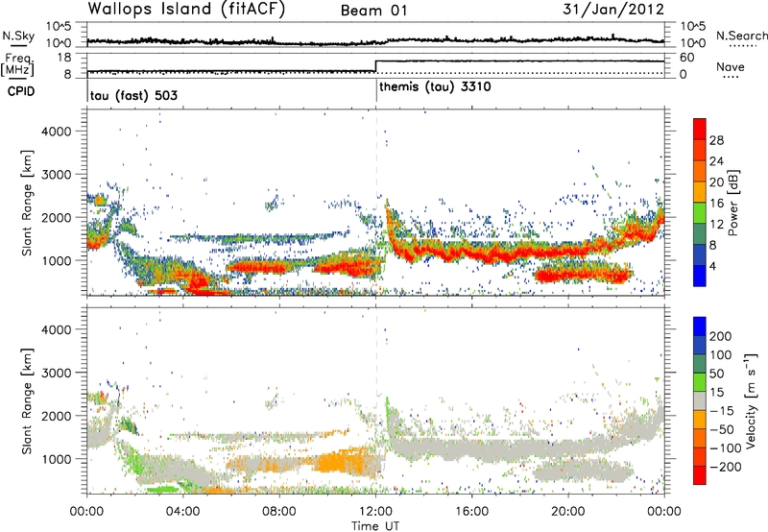
Task: Click the "60" tick on the Nave axis
Action: tap(686, 58)
